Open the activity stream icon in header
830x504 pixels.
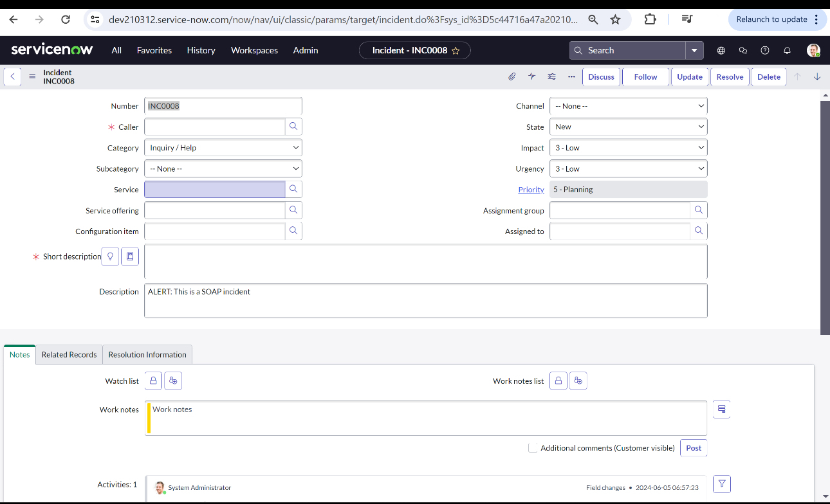coord(531,76)
